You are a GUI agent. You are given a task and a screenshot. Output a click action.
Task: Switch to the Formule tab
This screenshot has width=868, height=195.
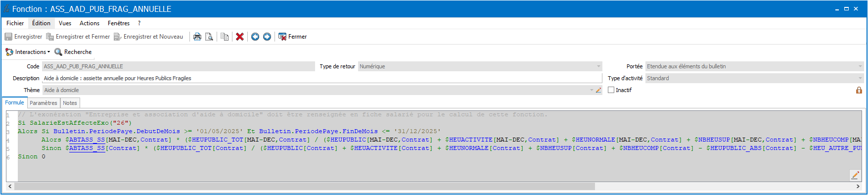click(x=14, y=102)
